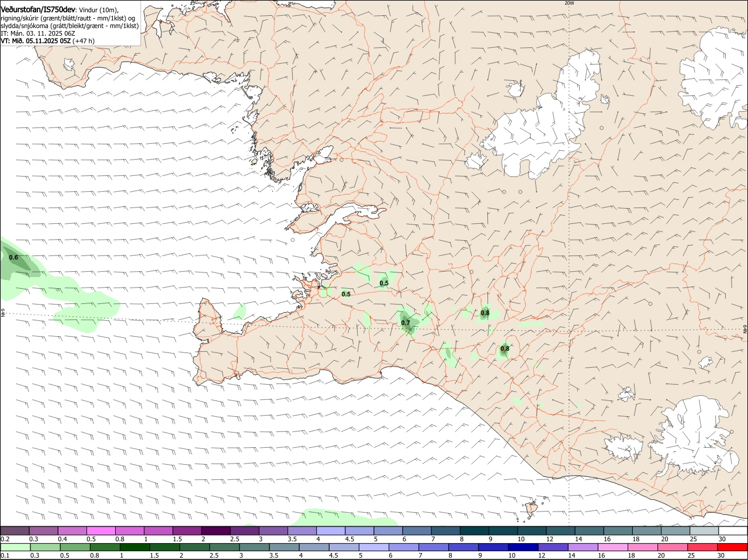Select the top-row steel blue swatch above 6
The height and width of the screenshot is (560, 748).
point(417,531)
